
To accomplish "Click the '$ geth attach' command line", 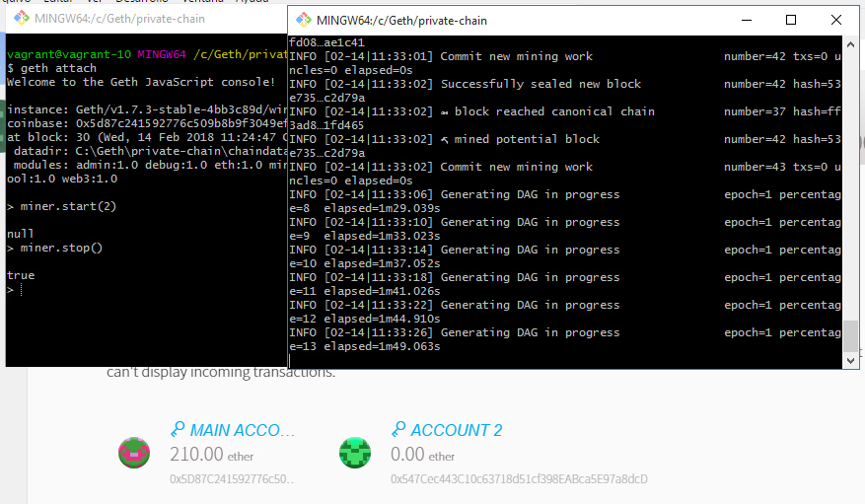I will (52, 68).
